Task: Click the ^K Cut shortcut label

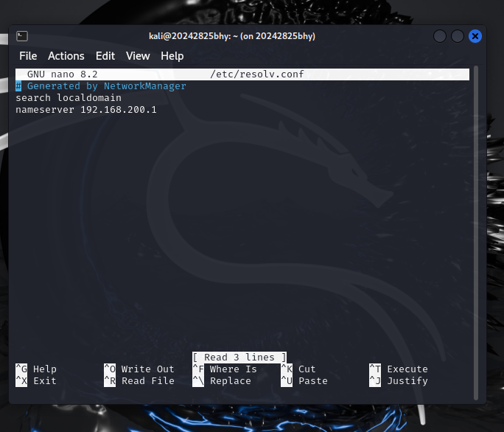Action: [x=298, y=369]
